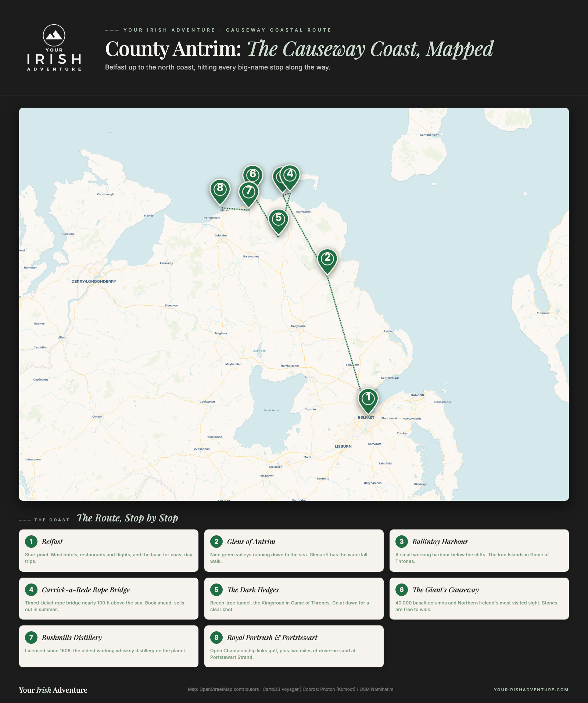Click the Your Irish Adventure mountain logo

[x=54, y=47]
